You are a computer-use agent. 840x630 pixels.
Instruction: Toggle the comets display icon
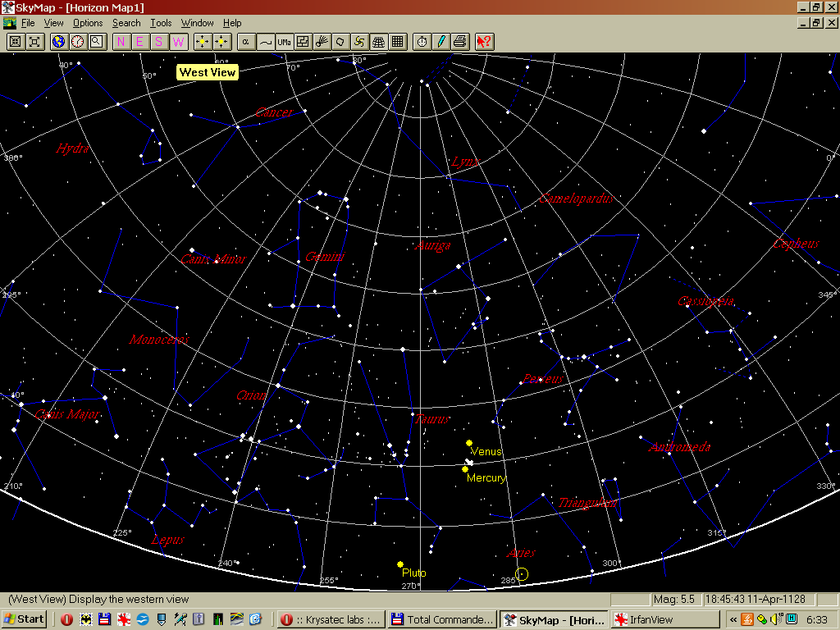point(322,42)
